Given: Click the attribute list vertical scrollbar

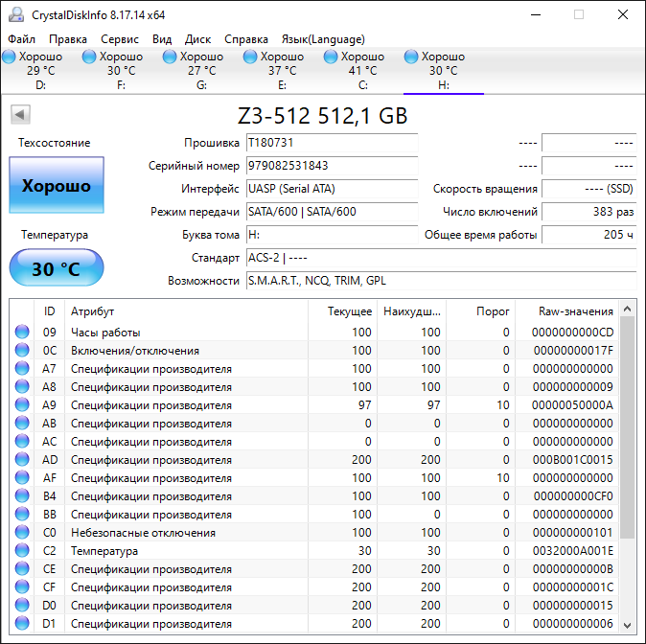Looking at the screenshot, I should click(628, 431).
